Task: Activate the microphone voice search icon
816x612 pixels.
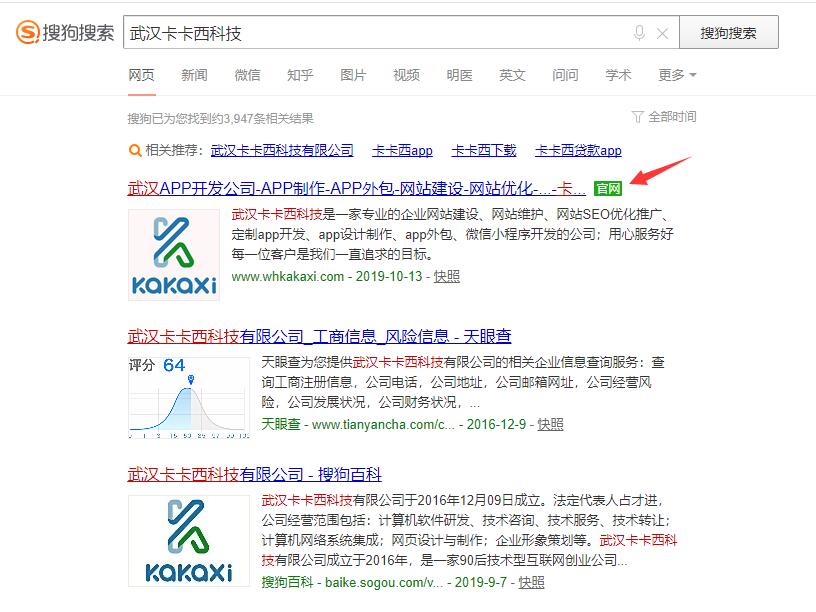Action: (639, 33)
